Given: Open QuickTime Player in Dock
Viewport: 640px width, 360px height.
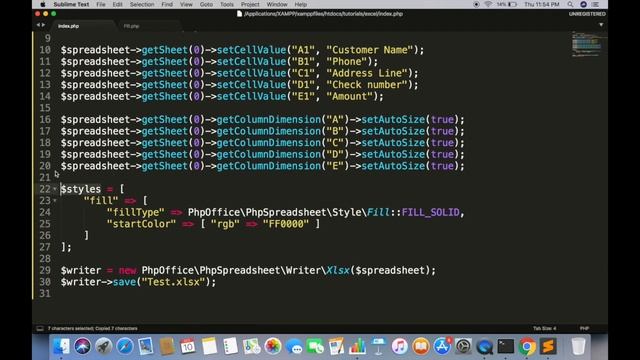Looking at the screenshot, I should click(x=484, y=347).
